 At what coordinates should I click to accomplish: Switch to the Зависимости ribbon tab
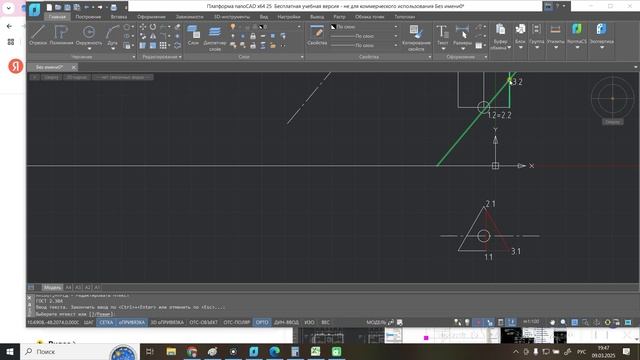(x=189, y=17)
